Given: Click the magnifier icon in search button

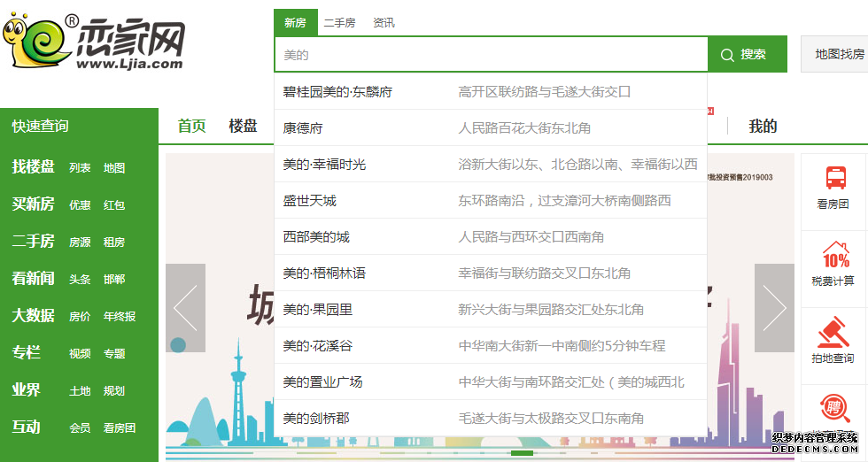Looking at the screenshot, I should click(727, 55).
